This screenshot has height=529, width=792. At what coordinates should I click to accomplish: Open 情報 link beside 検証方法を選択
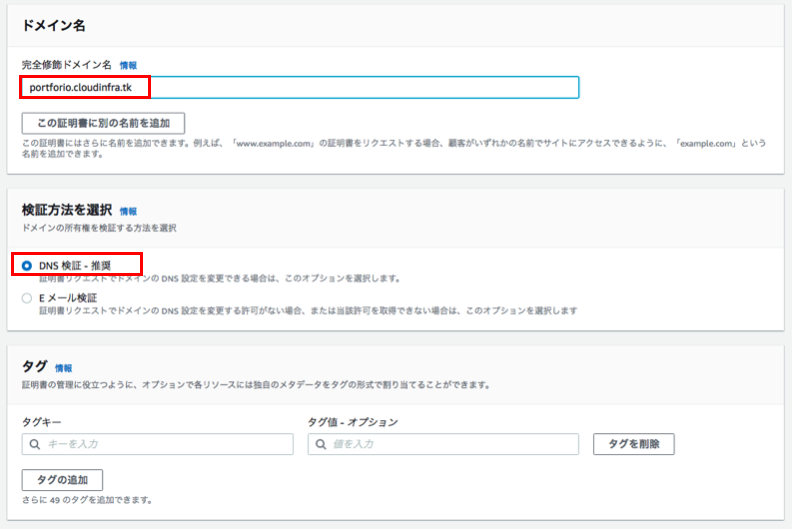click(128, 211)
